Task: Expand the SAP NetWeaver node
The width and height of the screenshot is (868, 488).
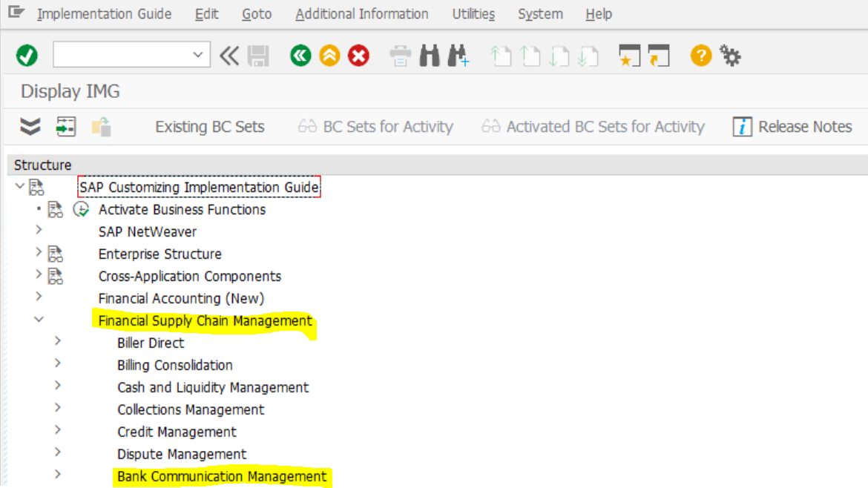Action: pyautogui.click(x=39, y=231)
